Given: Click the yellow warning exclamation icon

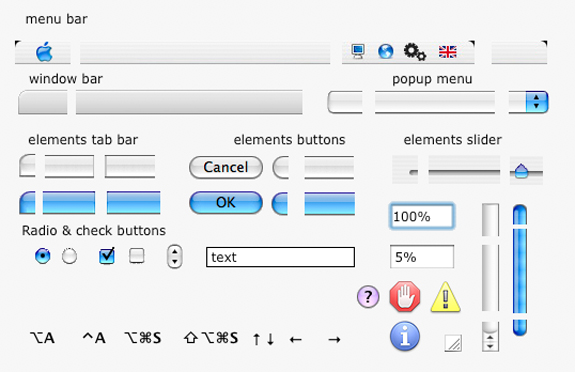Looking at the screenshot, I should tap(445, 297).
